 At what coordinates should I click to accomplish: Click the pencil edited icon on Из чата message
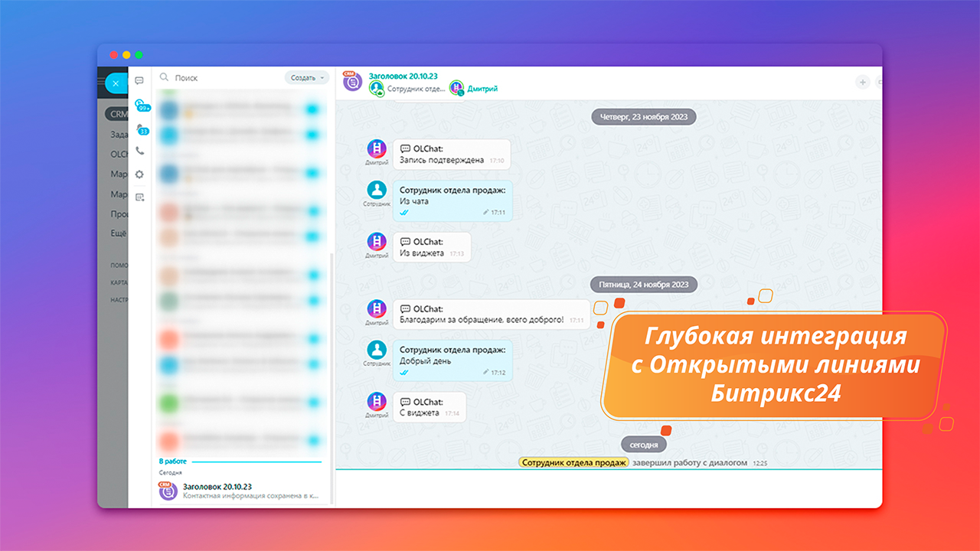[485, 212]
